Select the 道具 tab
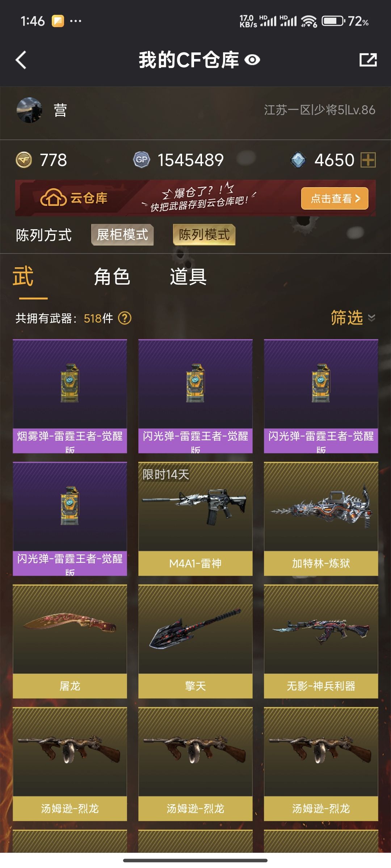Screen dimensions: 391x868 point(188,277)
